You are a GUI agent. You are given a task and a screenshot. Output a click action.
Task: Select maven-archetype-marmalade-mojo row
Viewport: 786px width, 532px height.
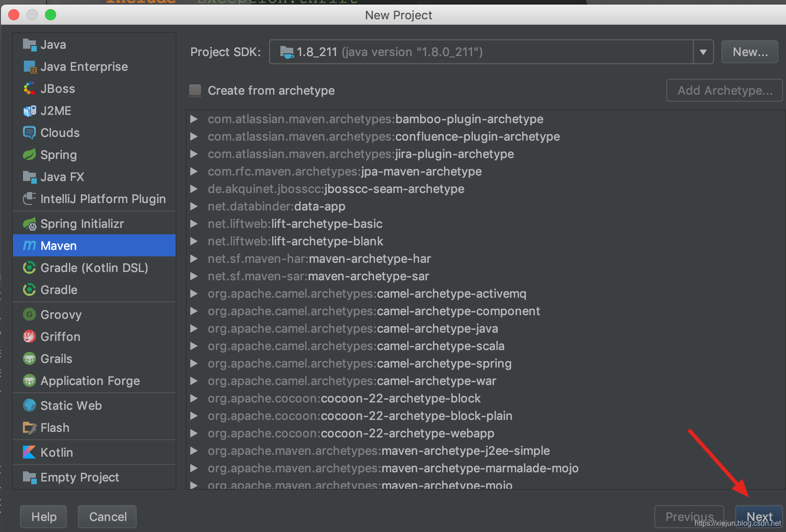click(485, 468)
